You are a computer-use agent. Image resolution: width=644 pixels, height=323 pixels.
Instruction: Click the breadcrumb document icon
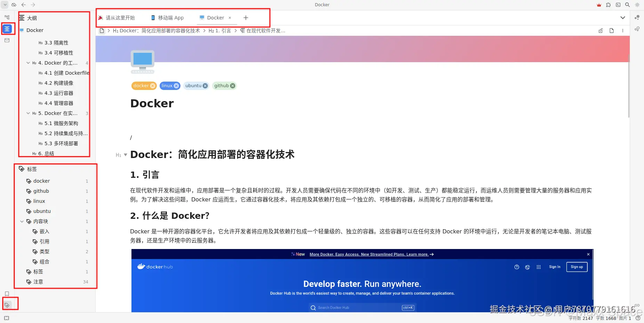102,31
